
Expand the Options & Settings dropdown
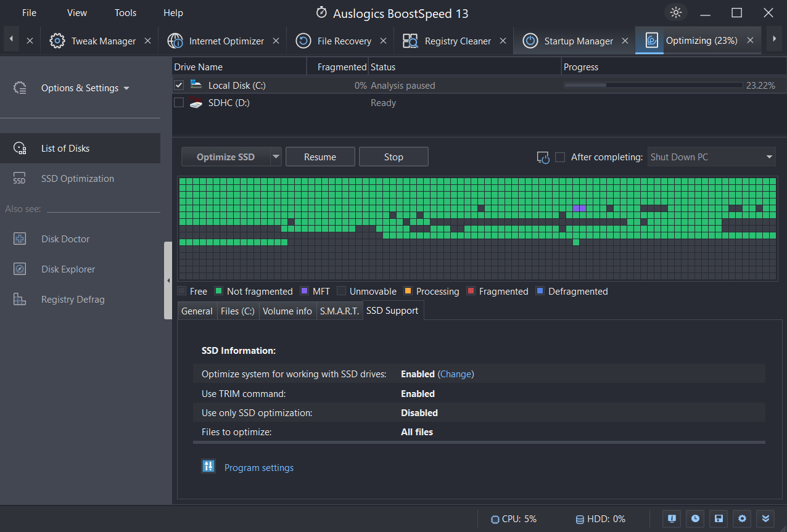click(x=86, y=88)
